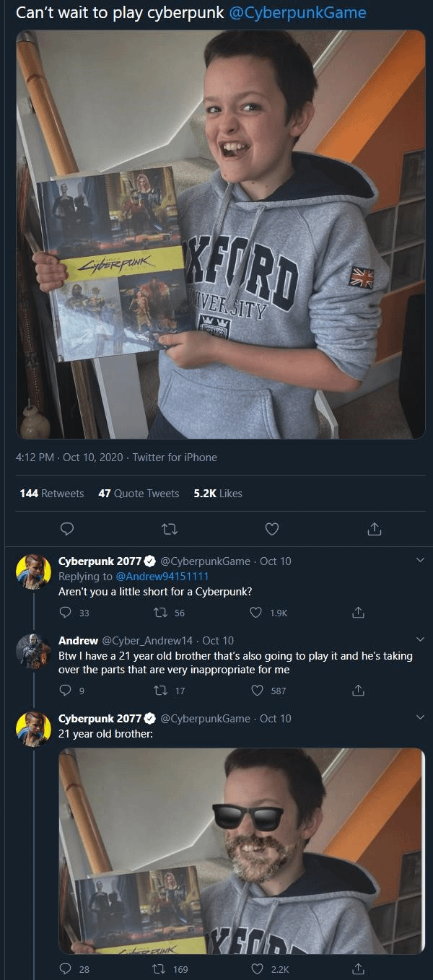
Task: Open the @CyberpunkGame mention in the tweet text
Action: point(297,13)
